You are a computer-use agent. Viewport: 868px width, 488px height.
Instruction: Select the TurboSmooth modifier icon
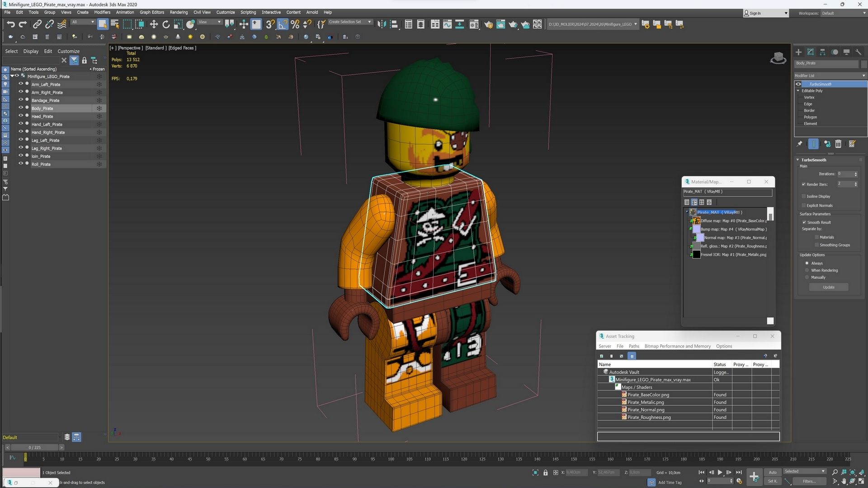point(799,84)
